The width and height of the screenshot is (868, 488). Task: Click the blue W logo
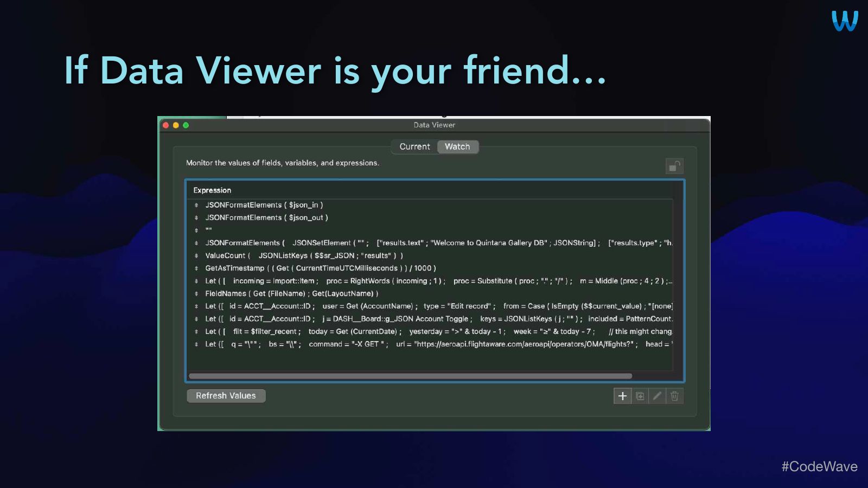845,21
